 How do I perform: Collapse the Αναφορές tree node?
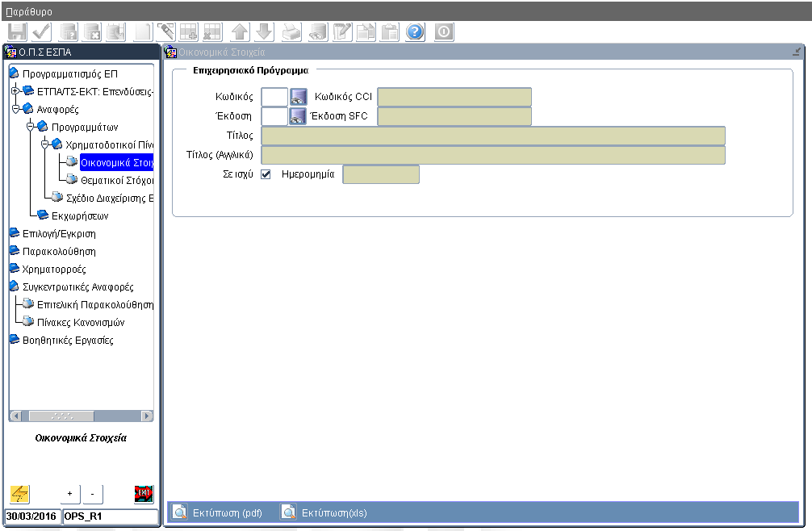[15, 109]
